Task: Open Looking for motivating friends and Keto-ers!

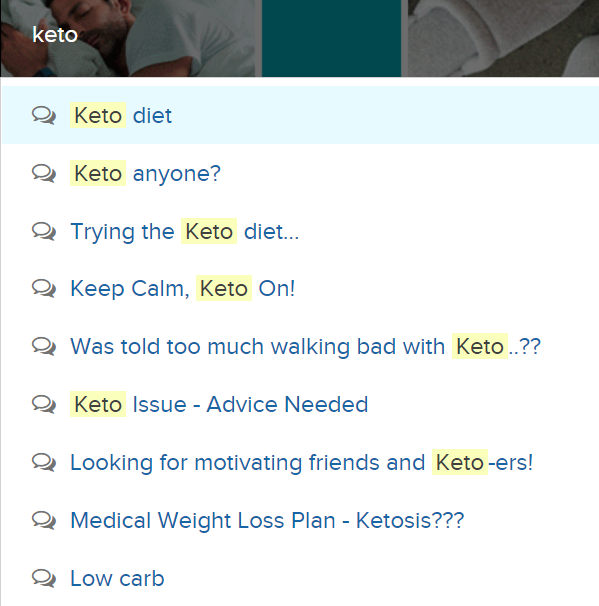Action: click(301, 462)
